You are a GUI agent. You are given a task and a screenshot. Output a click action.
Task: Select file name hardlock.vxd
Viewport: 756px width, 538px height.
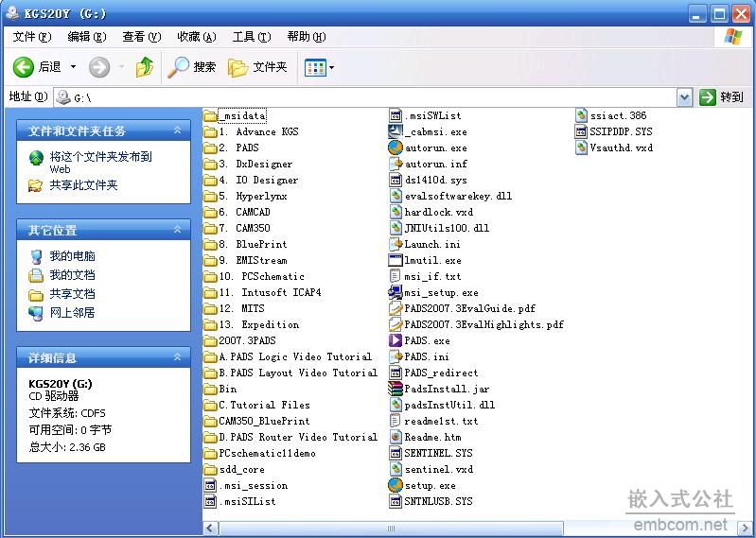click(439, 213)
